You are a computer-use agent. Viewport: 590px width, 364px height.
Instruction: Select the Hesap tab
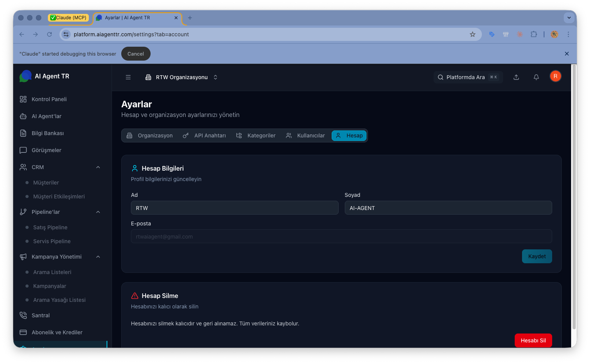tap(349, 135)
